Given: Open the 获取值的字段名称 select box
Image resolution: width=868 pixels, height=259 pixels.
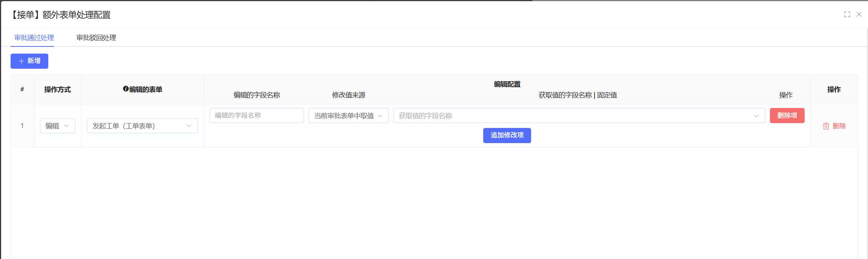Looking at the screenshot, I should coord(579,116).
